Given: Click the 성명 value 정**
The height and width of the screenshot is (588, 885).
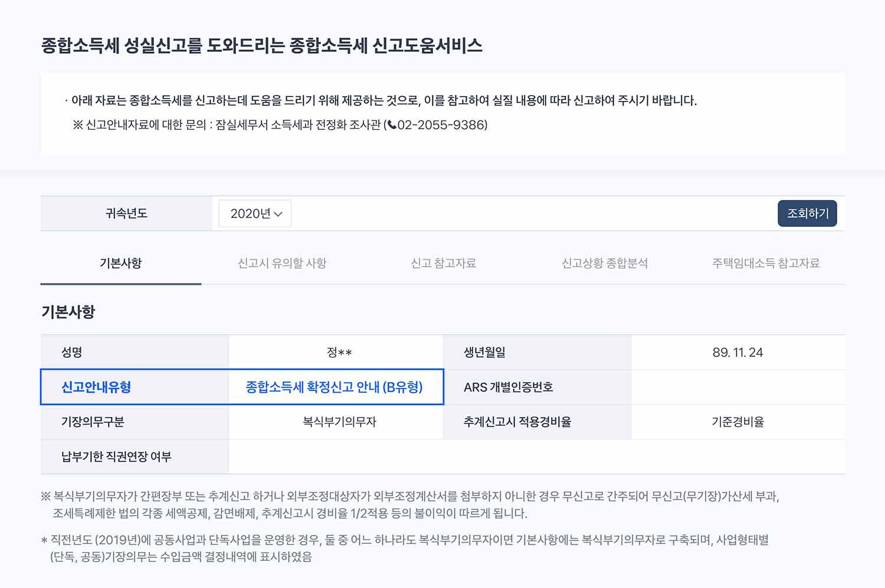Looking at the screenshot, I should coord(339,353).
